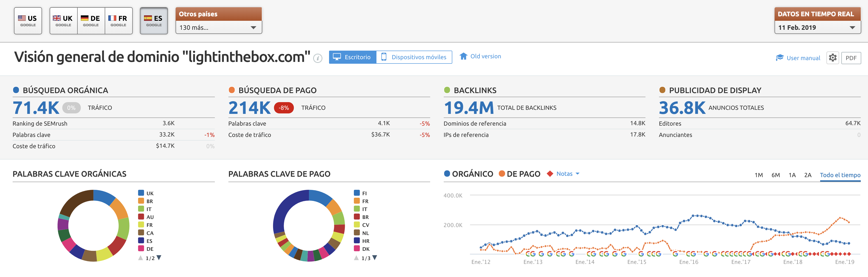
Task: Select the US Google database flag button
Action: (x=28, y=21)
